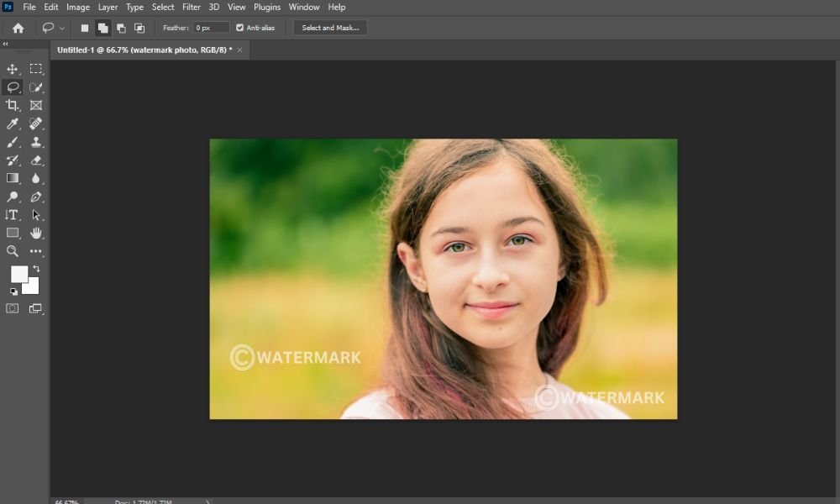Swap foreground and background colors

pos(36,269)
